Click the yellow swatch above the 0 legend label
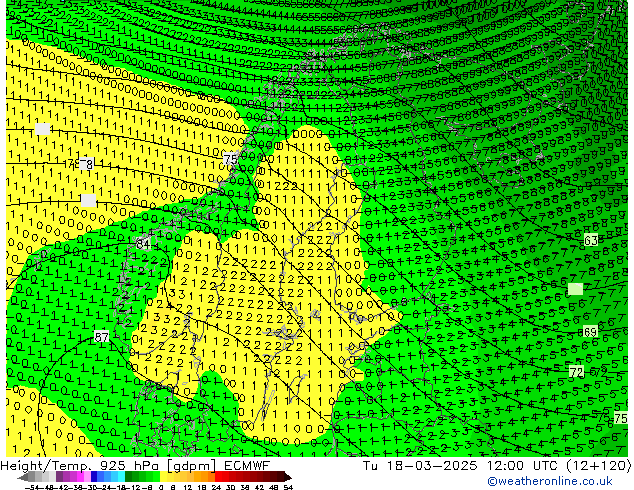This screenshot has height=490, width=634. [163, 477]
